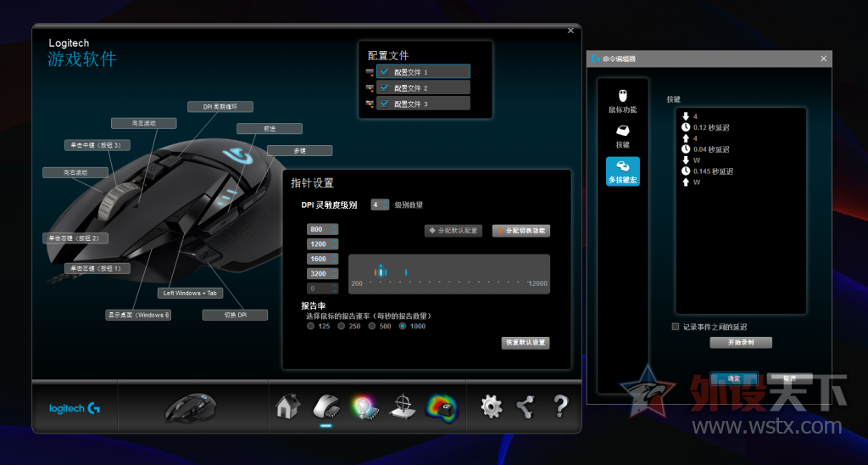This screenshot has width=868, height=465.
Task: Switch to the 鼠标功能 tab
Action: [x=623, y=102]
